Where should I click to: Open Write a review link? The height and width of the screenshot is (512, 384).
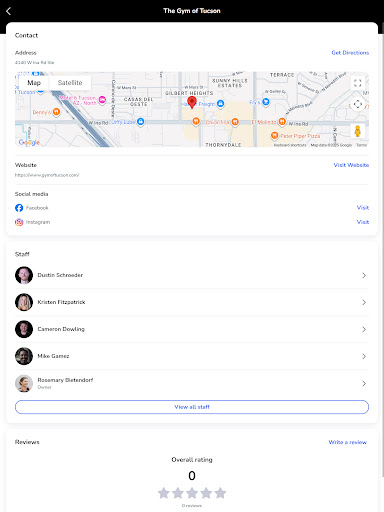(x=348, y=442)
